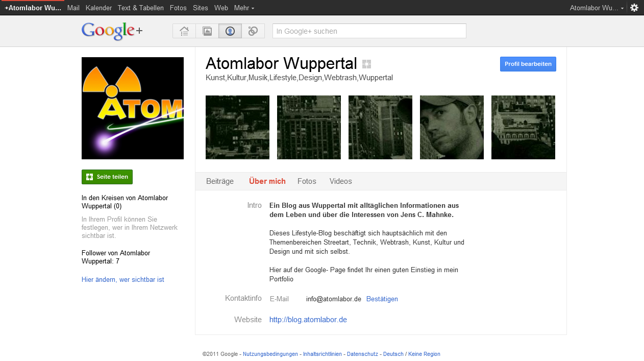Open the fifth scrapbook photo
This screenshot has height=361, width=644.
click(523, 127)
